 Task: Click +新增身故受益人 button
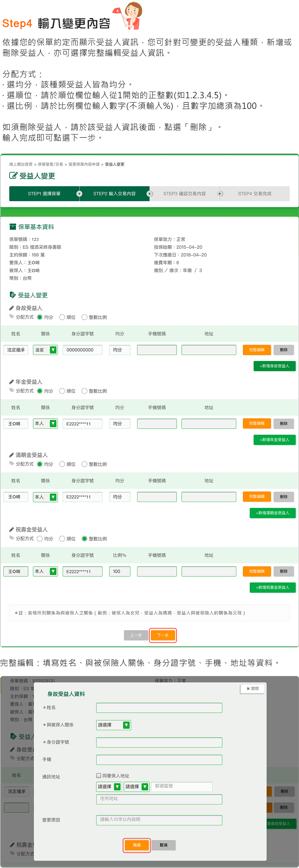(x=274, y=366)
